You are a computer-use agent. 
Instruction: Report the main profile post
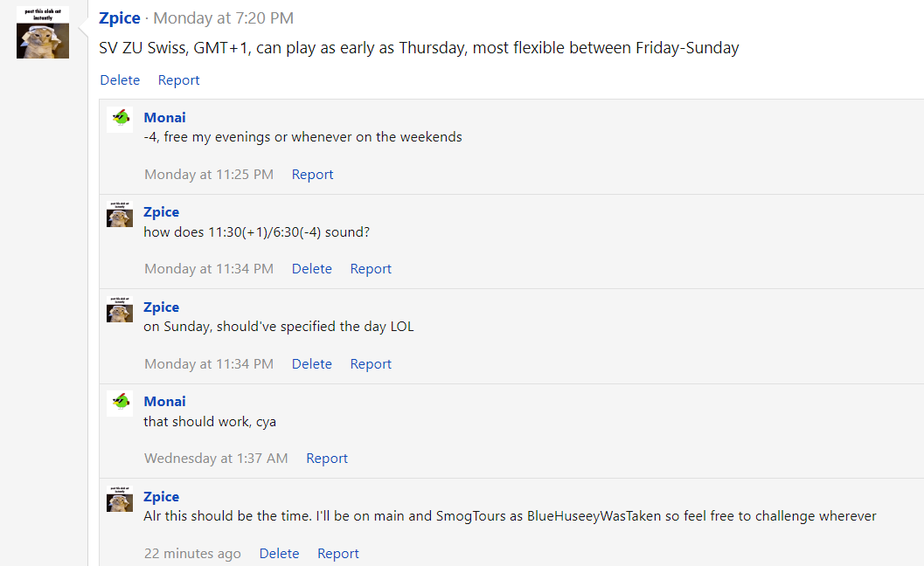click(x=178, y=80)
